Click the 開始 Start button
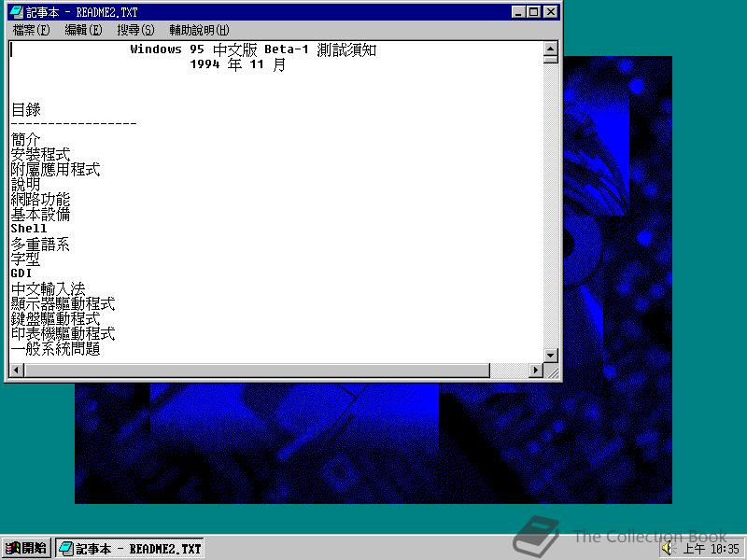This screenshot has width=747, height=560. (x=26, y=548)
